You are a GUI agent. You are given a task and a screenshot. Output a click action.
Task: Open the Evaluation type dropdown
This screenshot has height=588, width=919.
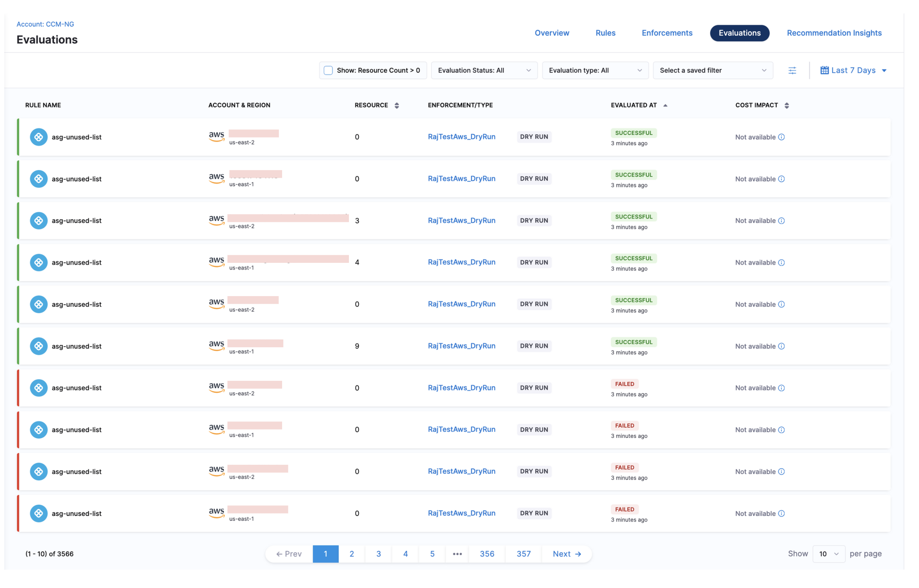click(595, 70)
